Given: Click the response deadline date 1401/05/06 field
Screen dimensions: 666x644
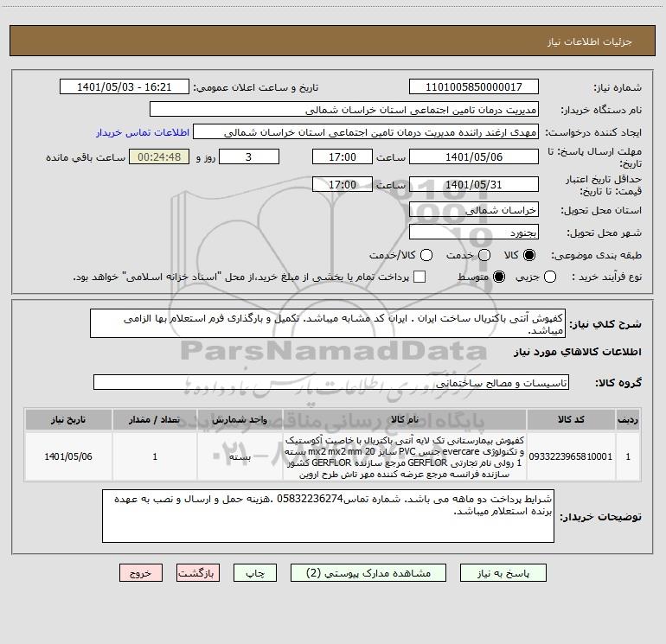Looking at the screenshot, I should (474, 157).
